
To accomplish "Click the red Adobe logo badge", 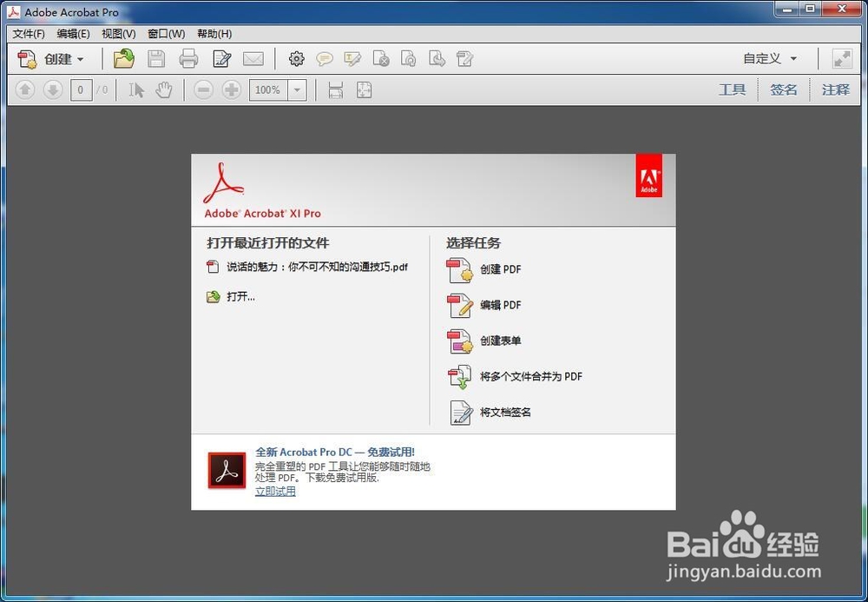I will click(x=648, y=175).
